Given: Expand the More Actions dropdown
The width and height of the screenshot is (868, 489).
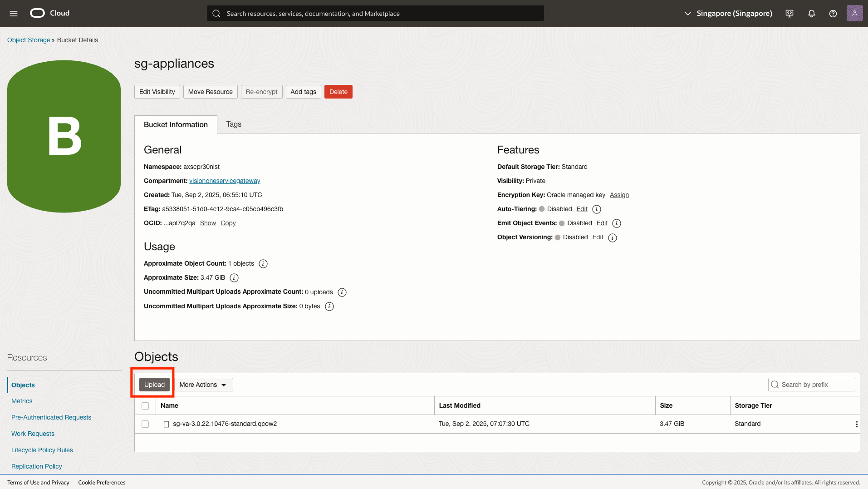Looking at the screenshot, I should tap(203, 385).
